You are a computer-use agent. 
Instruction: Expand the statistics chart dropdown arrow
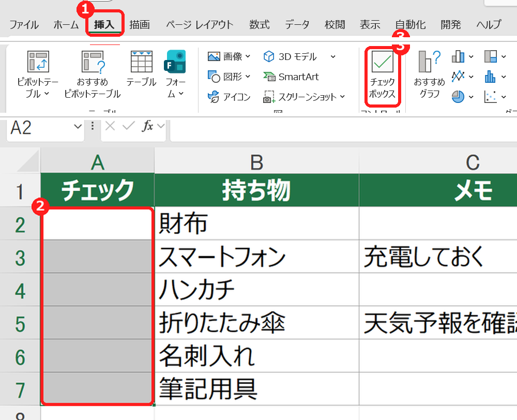tap(504, 77)
